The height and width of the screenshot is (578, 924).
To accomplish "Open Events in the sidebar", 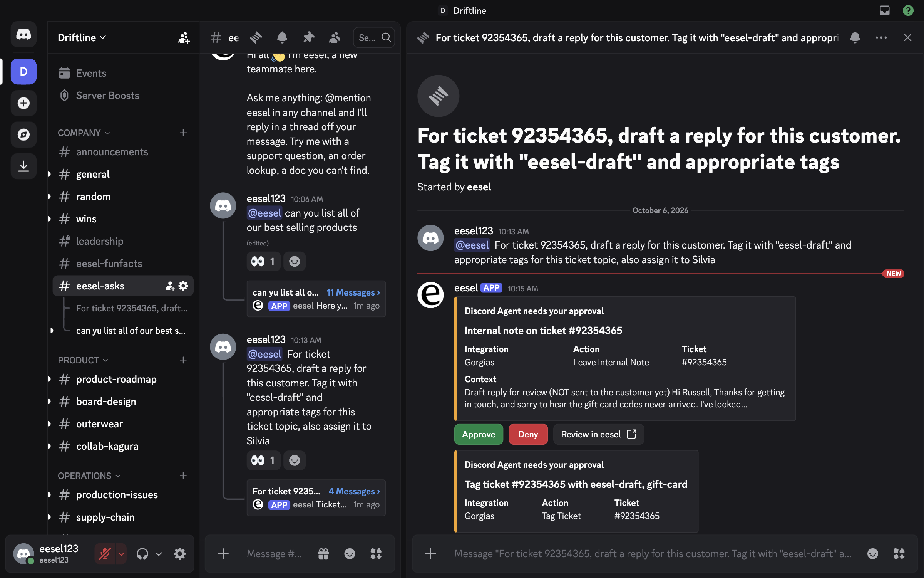I will [x=123, y=73].
